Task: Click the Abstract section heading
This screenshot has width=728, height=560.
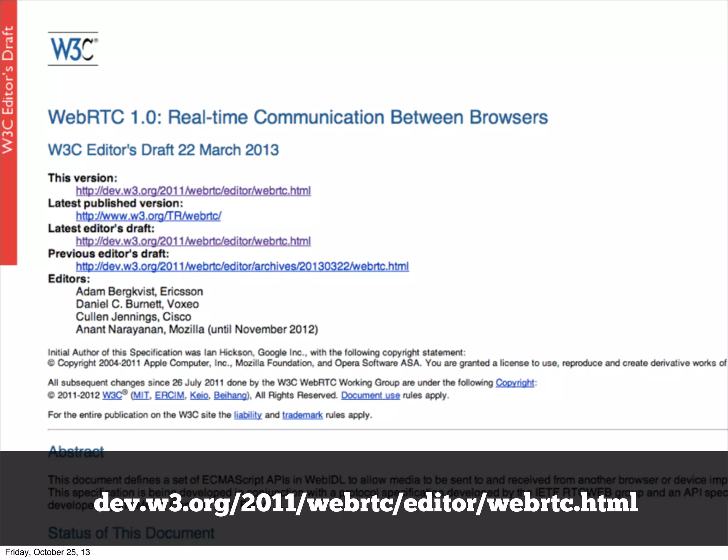Action: (76, 452)
